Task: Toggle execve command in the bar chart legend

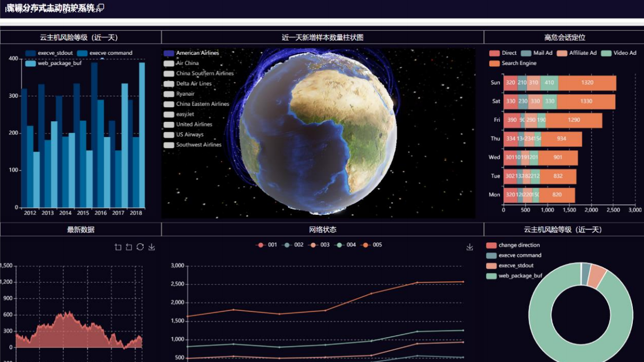Action: pos(105,53)
